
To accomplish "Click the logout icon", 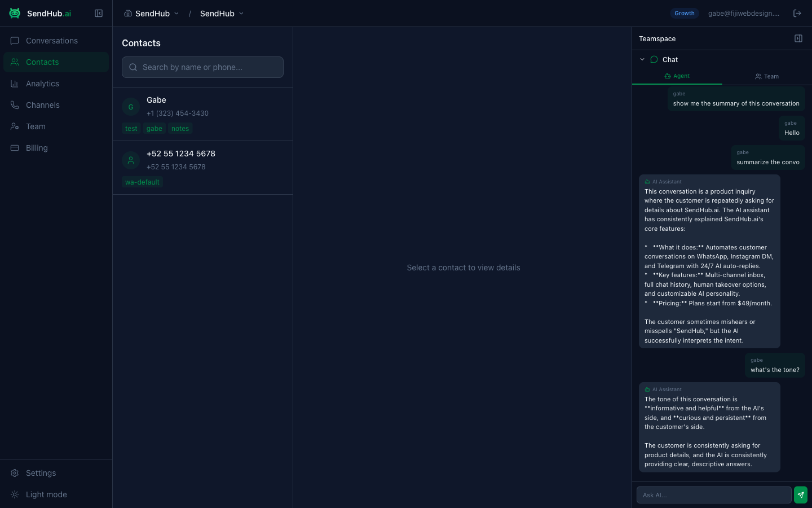I will click(797, 14).
